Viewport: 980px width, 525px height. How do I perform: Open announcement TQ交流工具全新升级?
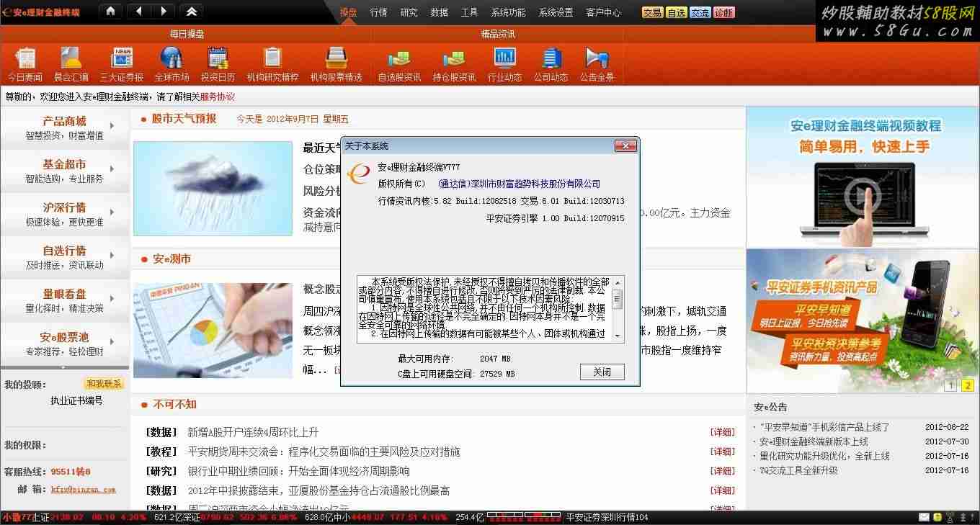[x=798, y=470]
